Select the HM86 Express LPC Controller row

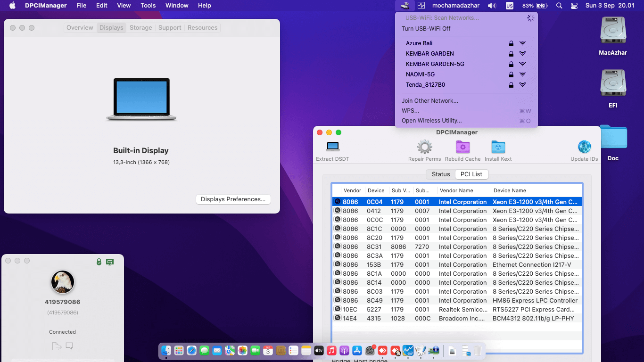pos(457,300)
